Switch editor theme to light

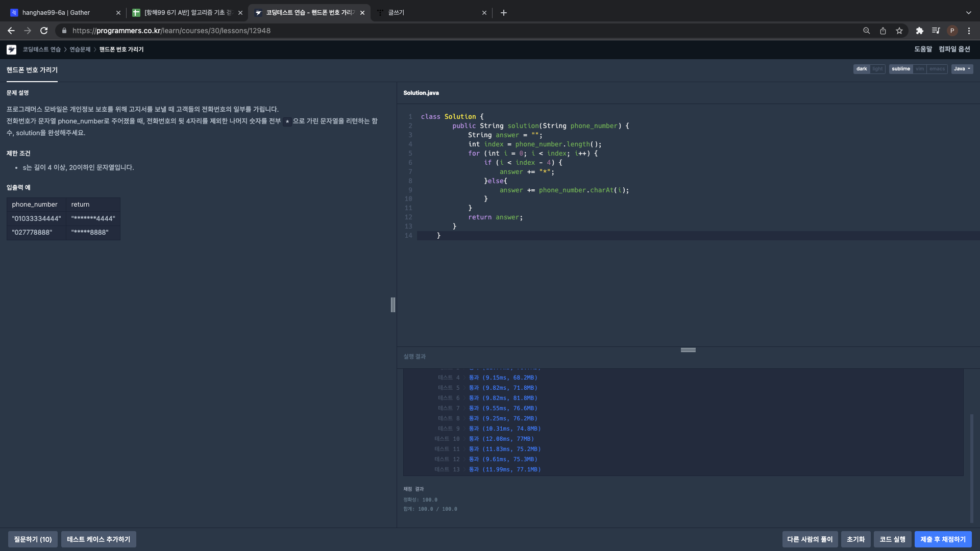coord(877,69)
